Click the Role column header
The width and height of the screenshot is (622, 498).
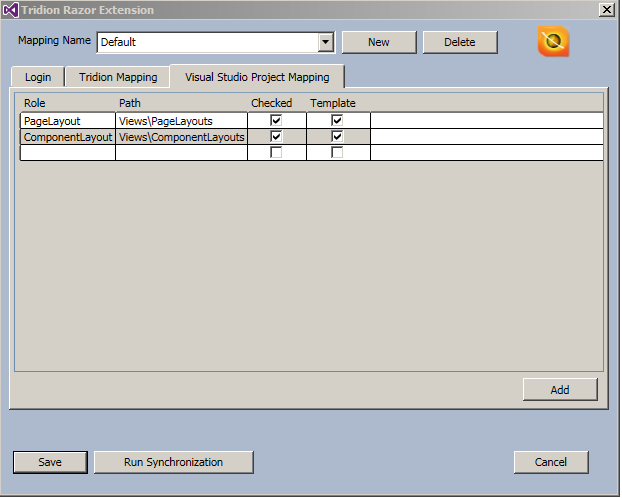(x=35, y=103)
